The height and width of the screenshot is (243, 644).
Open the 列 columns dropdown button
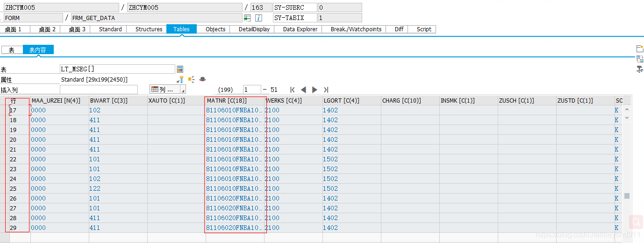click(x=167, y=90)
